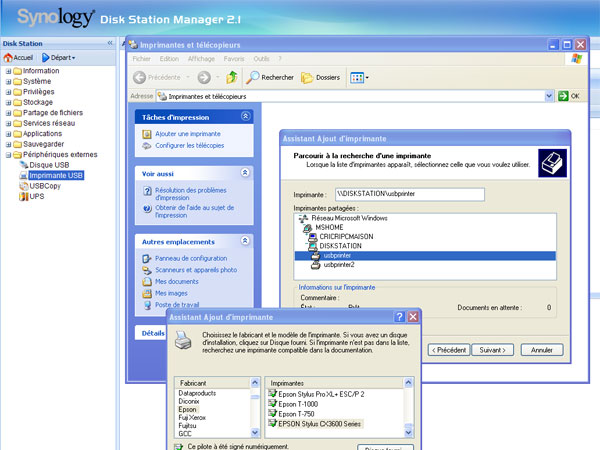The image size is (600, 450).
Task: Click the help ? button in driver dialog
Action: 399,317
